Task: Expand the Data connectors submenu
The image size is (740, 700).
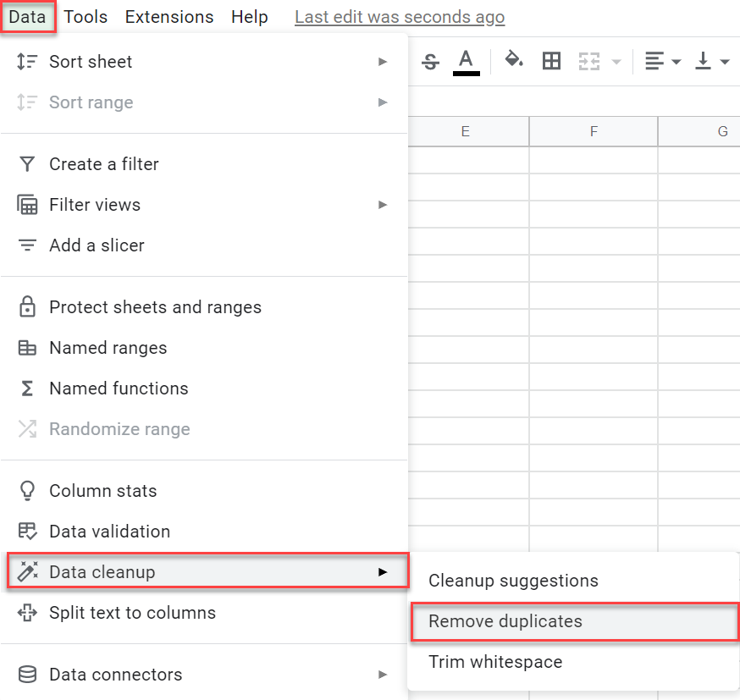Action: [383, 675]
